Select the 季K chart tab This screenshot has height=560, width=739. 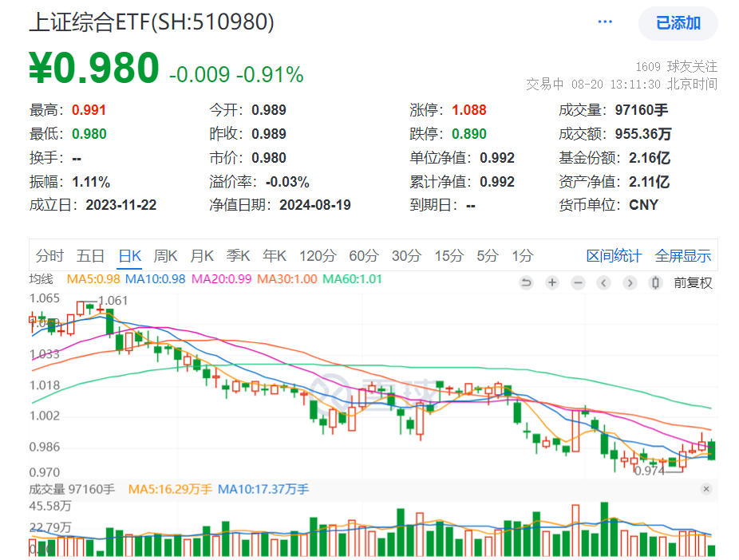coord(238,256)
